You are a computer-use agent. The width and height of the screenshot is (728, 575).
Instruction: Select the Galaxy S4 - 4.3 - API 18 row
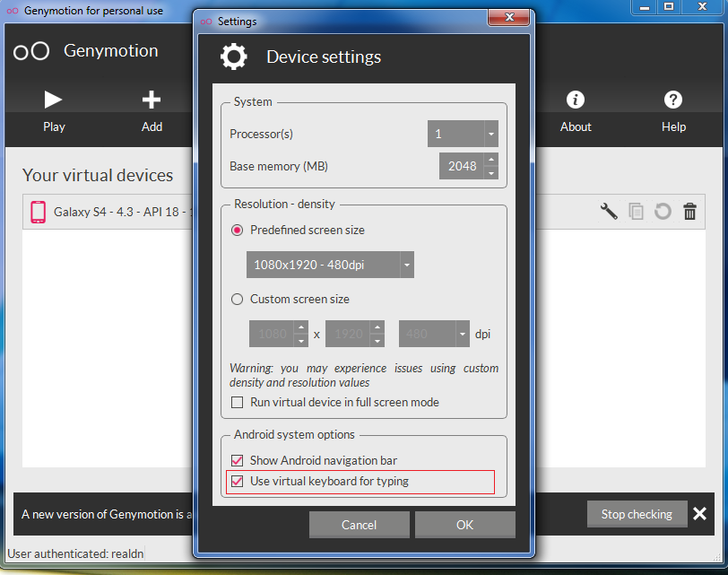(363, 212)
